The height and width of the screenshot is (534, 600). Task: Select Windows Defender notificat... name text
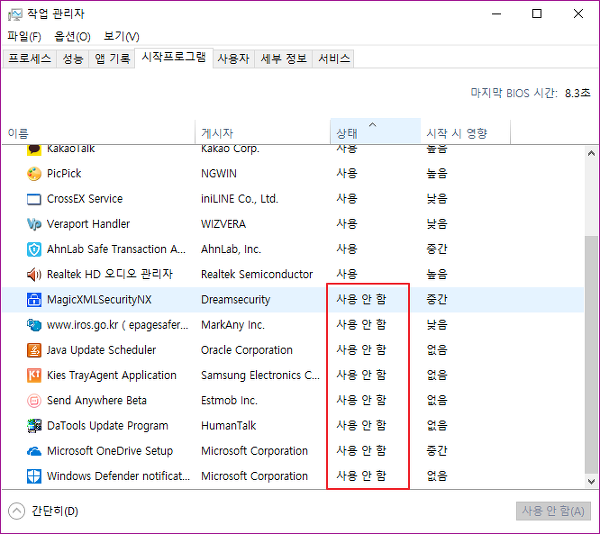[118, 476]
